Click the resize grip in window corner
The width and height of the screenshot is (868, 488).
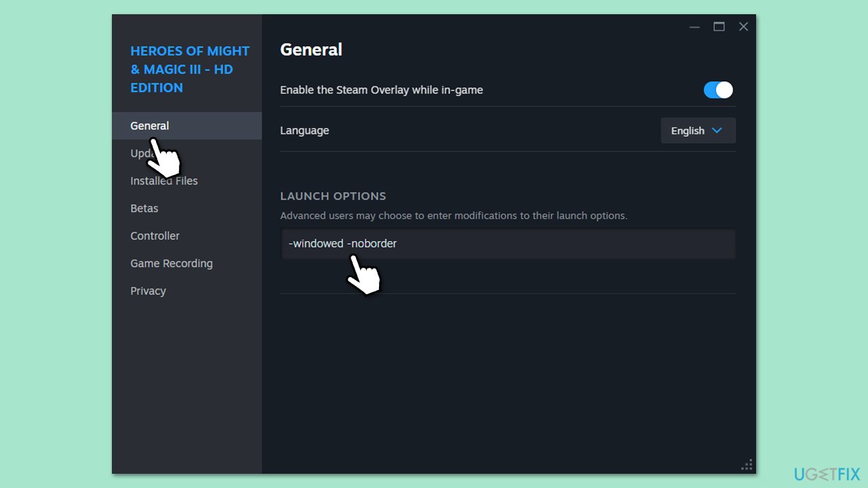(747, 466)
